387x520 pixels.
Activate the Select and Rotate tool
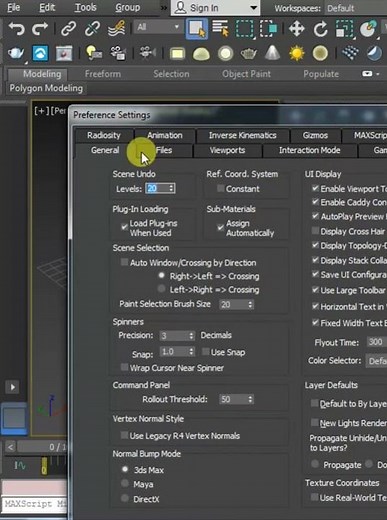click(320, 29)
